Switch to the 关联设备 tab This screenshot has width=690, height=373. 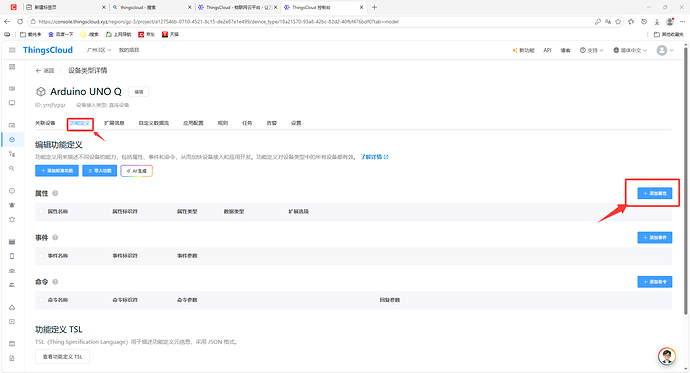pyautogui.click(x=45, y=123)
